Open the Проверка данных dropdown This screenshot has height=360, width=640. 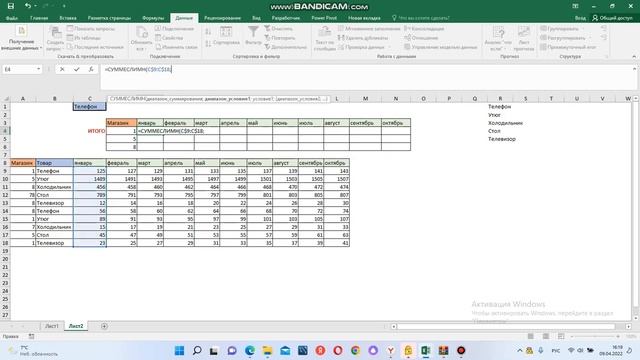[364, 47]
